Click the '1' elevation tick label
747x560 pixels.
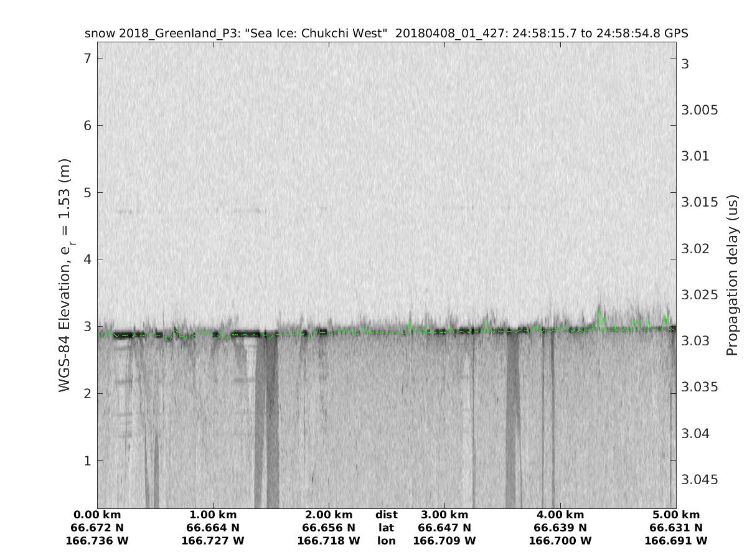tap(88, 460)
